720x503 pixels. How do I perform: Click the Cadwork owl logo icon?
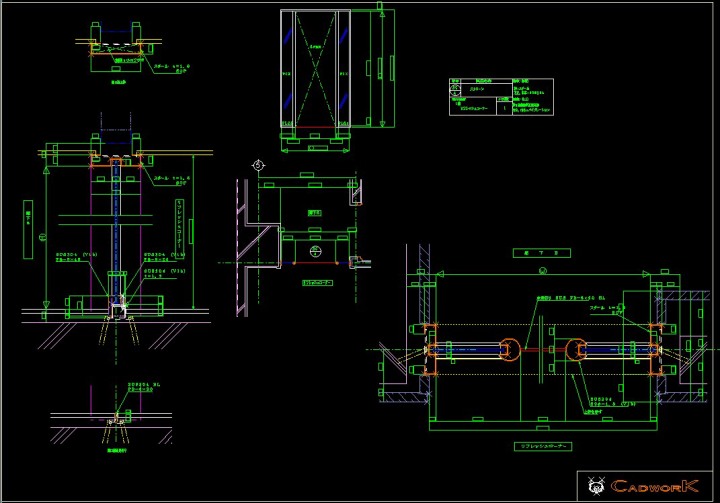pos(595,486)
